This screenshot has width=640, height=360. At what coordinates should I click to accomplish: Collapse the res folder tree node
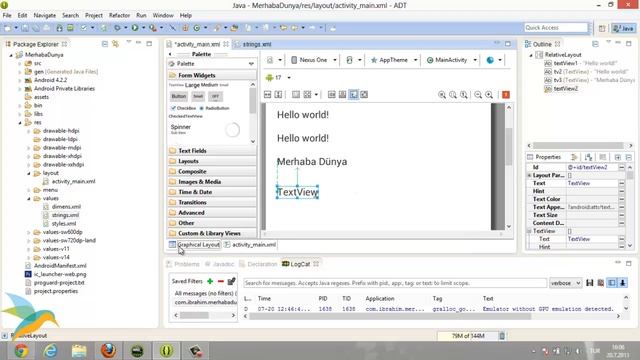click(20, 122)
